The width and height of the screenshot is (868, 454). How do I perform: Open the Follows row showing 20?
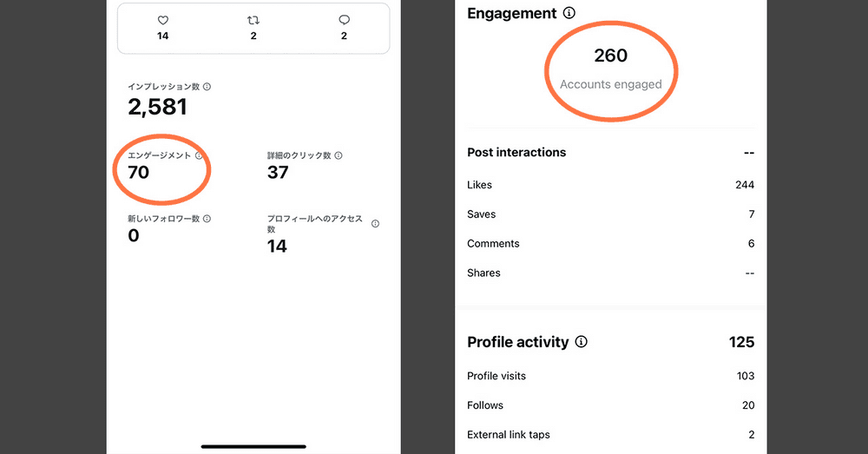click(x=610, y=405)
